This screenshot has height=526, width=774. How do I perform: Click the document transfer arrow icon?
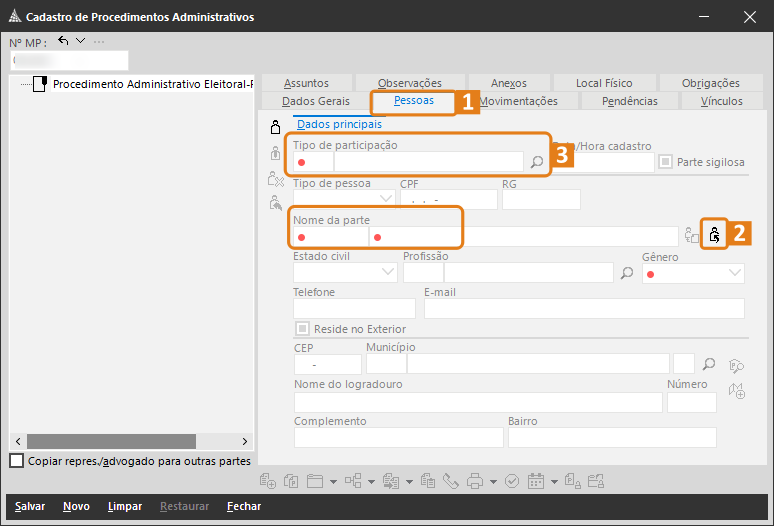[x=391, y=481]
